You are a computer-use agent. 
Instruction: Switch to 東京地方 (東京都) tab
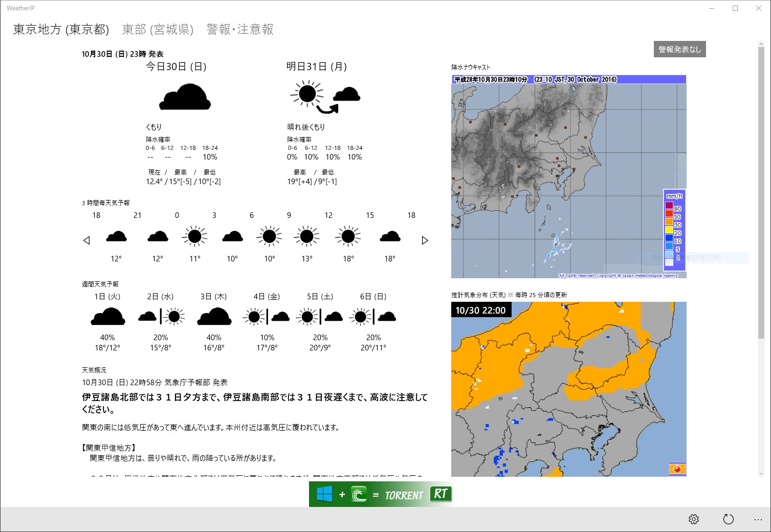[x=61, y=29]
